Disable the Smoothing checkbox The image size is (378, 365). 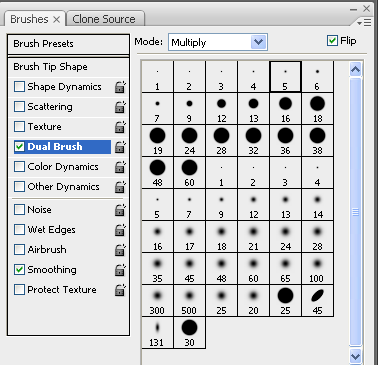point(19,270)
